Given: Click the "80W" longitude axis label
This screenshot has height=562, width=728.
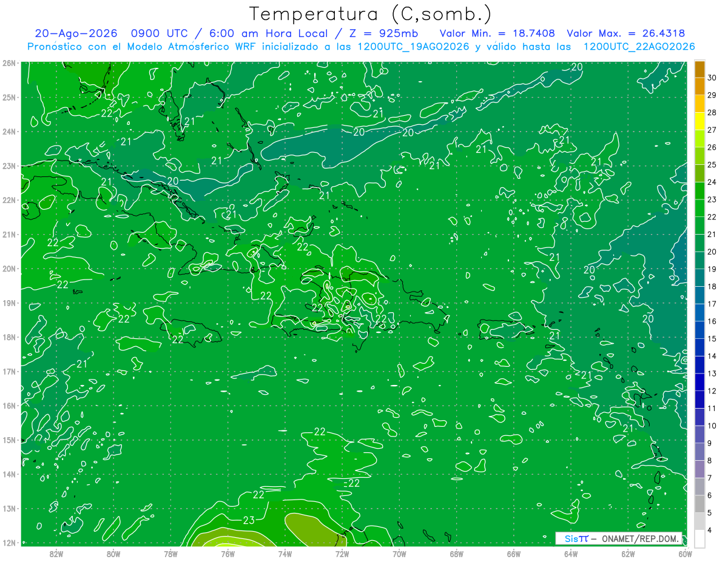Looking at the screenshot, I should pyautogui.click(x=113, y=553).
